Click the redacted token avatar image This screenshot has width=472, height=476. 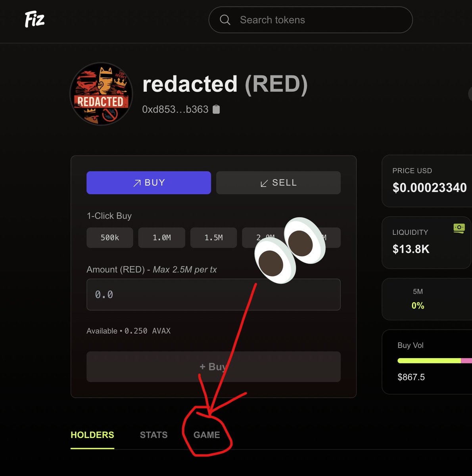pyautogui.click(x=101, y=94)
